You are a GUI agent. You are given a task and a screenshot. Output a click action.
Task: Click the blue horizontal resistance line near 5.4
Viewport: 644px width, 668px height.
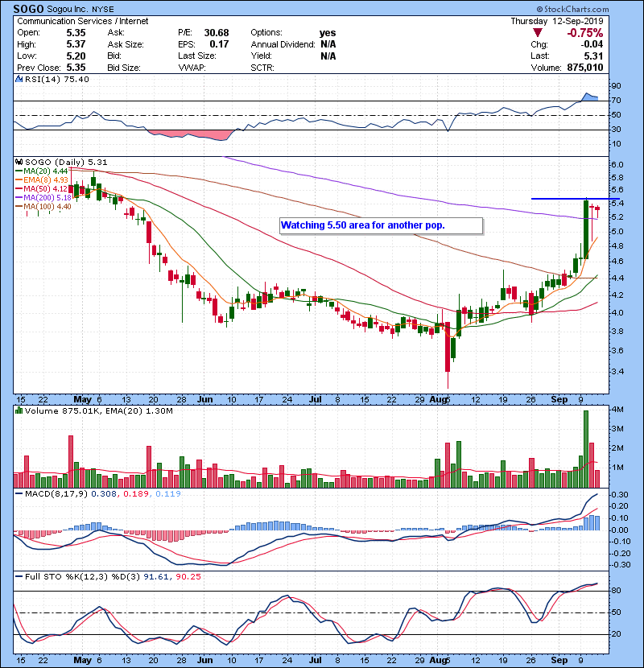click(575, 199)
